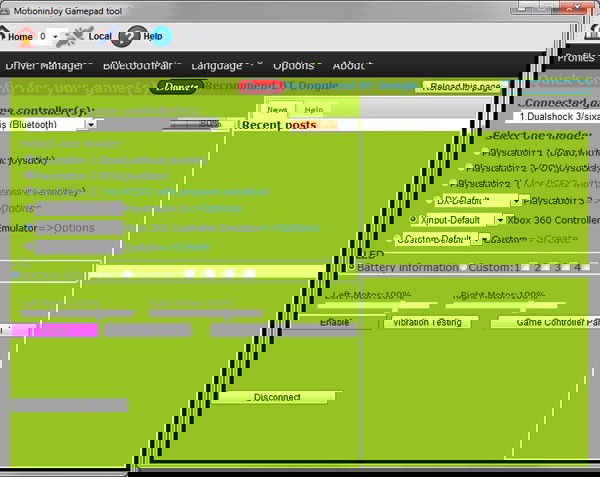Image resolution: width=600 pixels, height=477 pixels.
Task: Select the Battery information LED radio button
Action: (x=351, y=267)
